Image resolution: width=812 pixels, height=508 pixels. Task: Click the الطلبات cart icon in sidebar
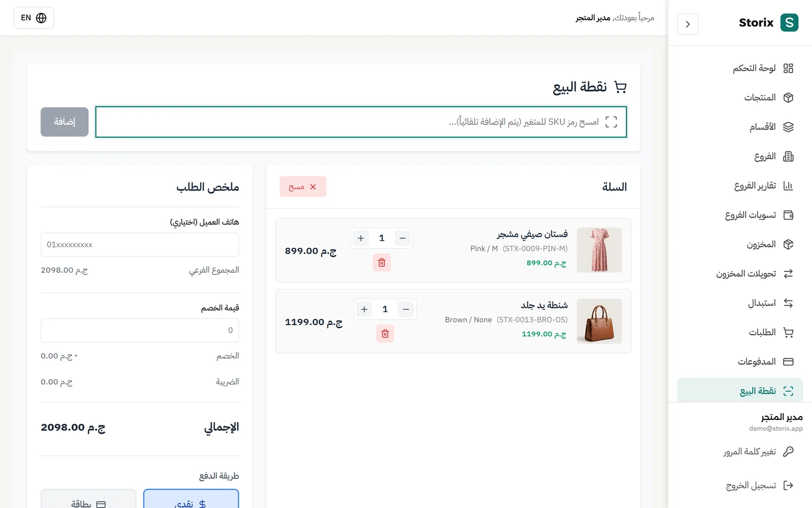[x=788, y=333]
